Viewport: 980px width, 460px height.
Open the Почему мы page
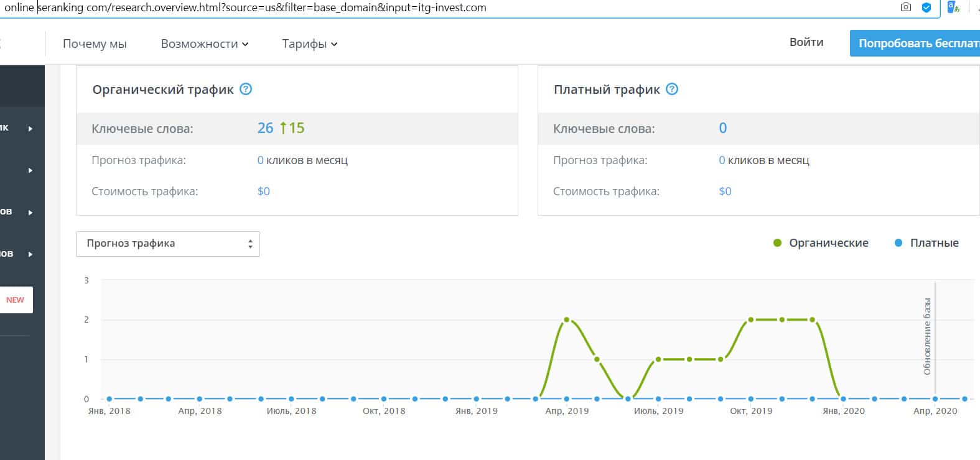click(95, 44)
